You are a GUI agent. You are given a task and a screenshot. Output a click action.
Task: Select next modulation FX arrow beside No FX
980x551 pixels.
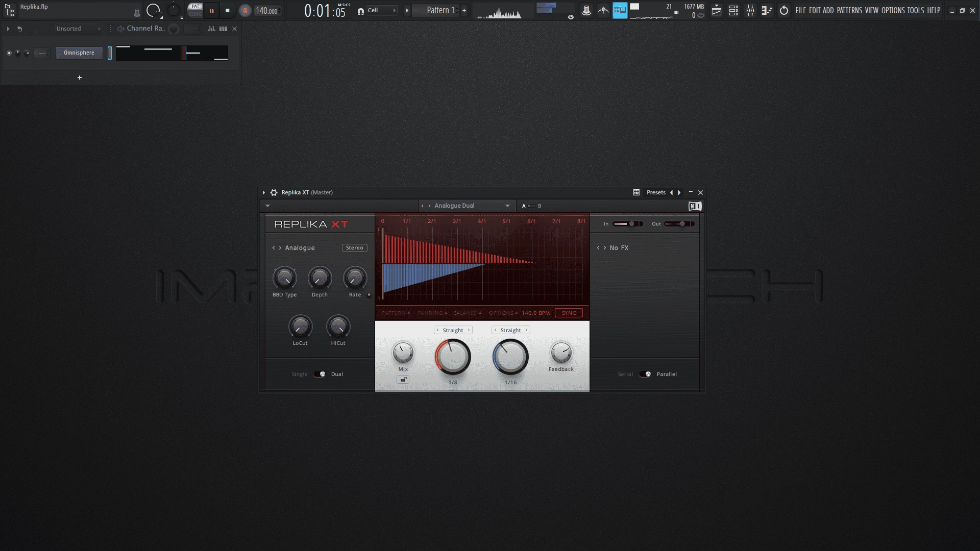[x=605, y=248]
